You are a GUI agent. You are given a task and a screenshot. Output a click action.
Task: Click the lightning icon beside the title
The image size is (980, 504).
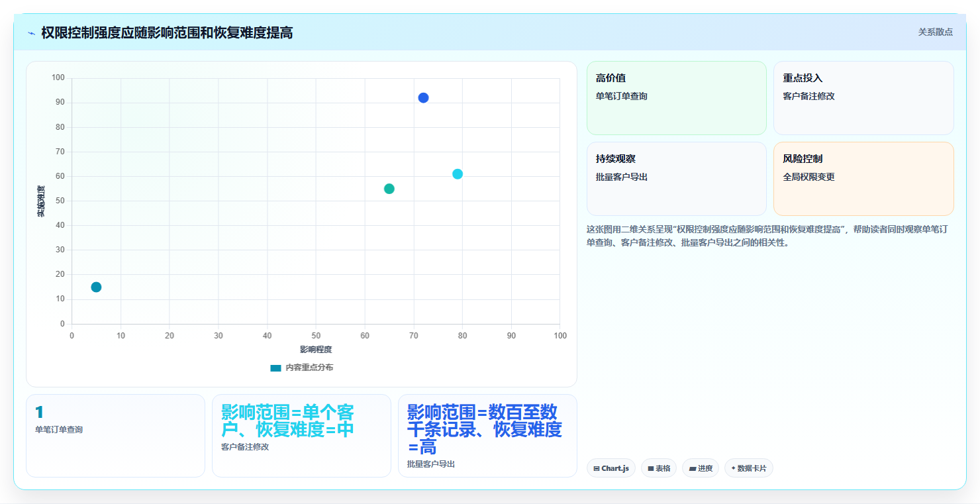coord(31,33)
